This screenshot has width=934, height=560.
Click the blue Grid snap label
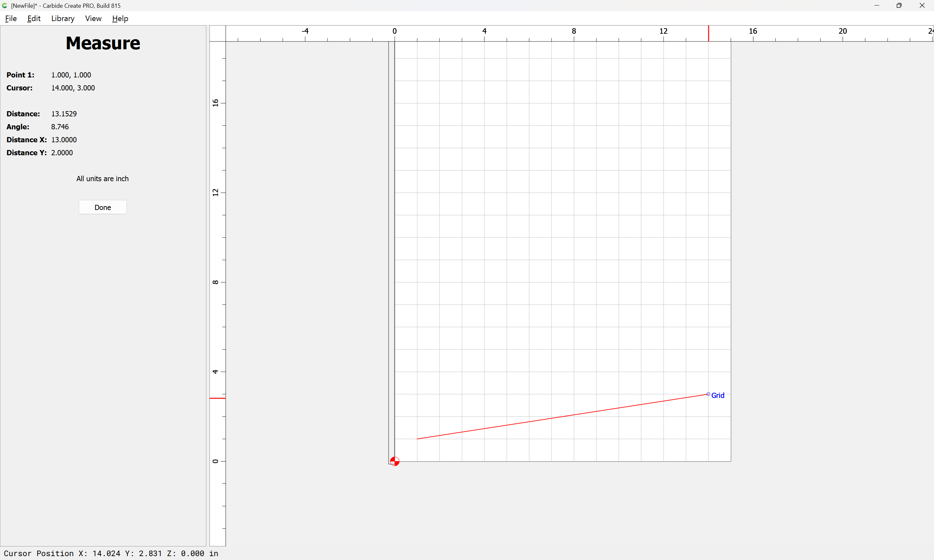(718, 395)
